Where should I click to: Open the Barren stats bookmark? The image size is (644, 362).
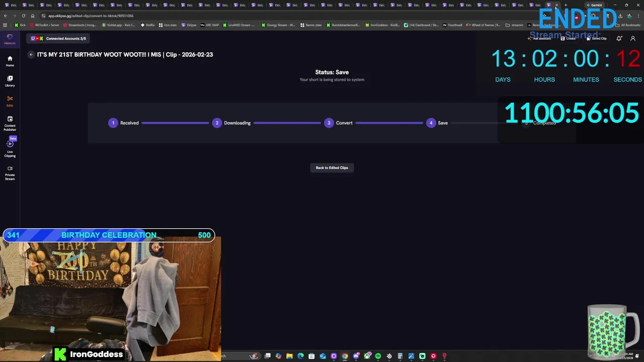311,25
